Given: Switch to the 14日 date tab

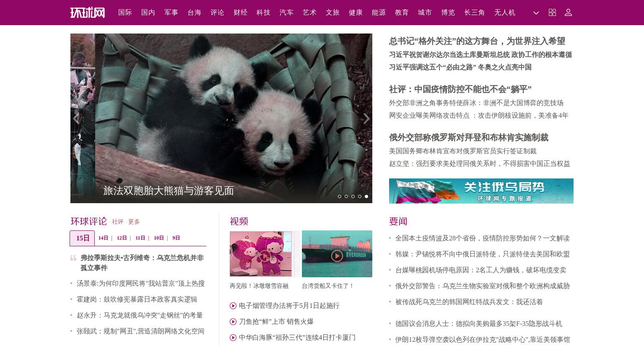Looking at the screenshot, I should (x=103, y=238).
